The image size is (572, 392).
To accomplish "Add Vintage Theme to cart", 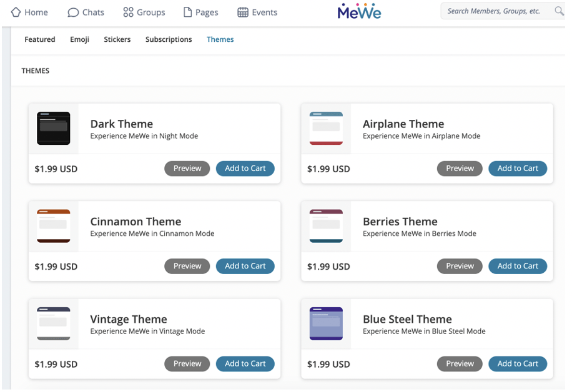I will pos(245,364).
